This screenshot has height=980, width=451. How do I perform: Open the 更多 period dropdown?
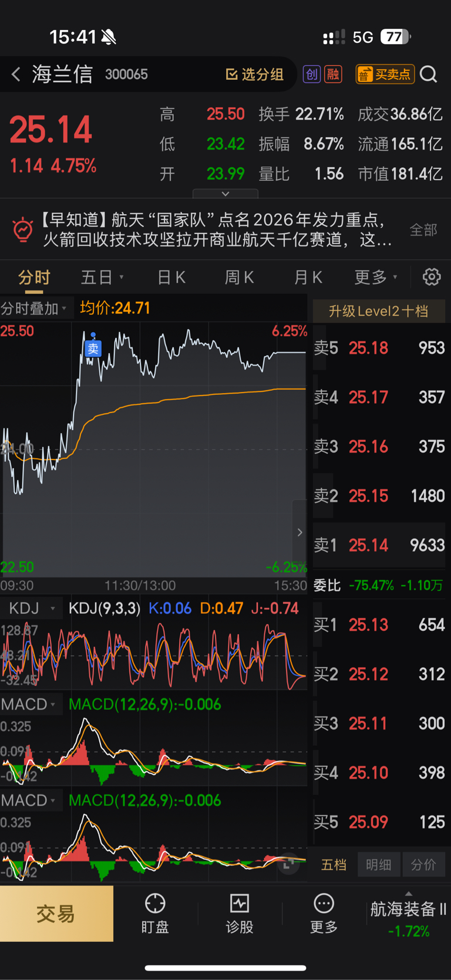[376, 277]
